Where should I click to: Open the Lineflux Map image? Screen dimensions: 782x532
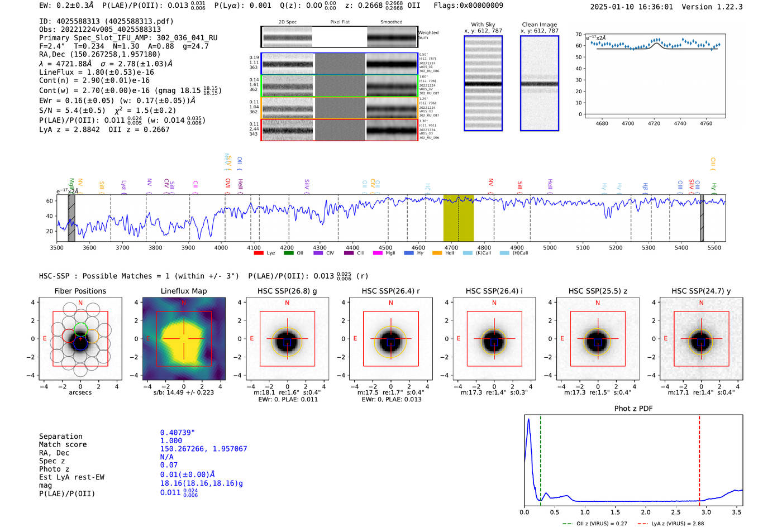tap(184, 339)
